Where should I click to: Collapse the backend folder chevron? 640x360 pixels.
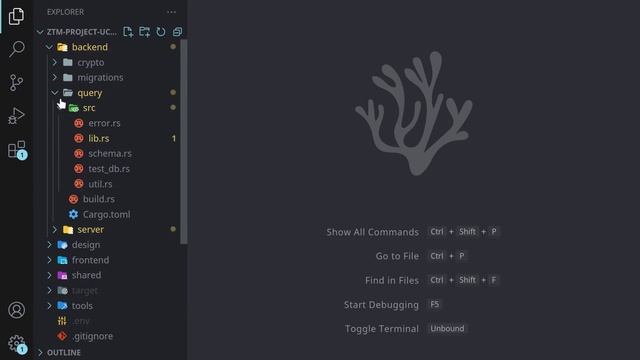pos(49,47)
